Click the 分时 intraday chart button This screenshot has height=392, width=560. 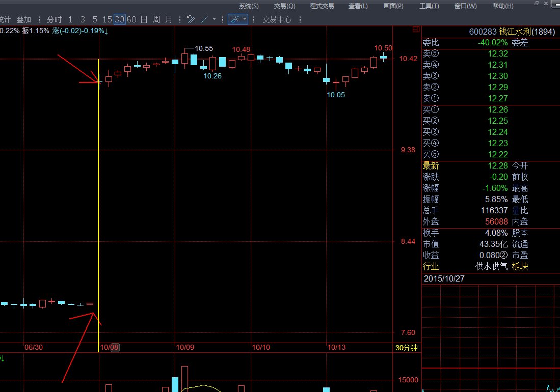coord(54,19)
